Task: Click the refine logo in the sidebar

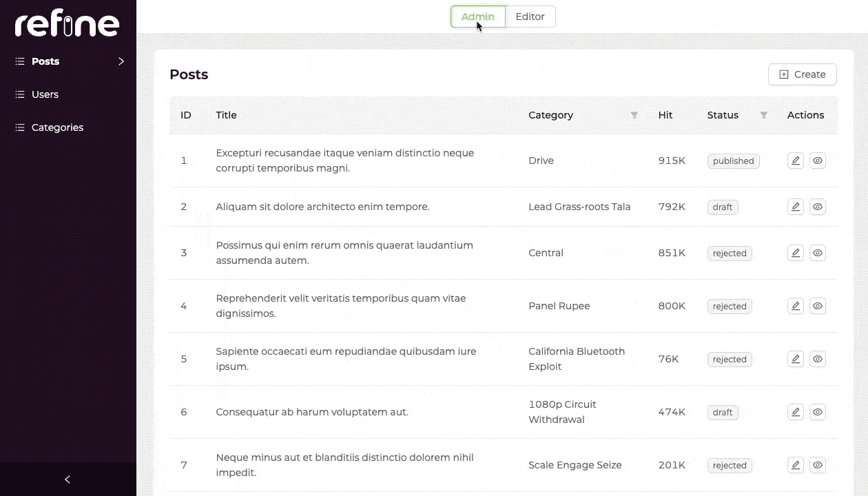Action: (68, 25)
